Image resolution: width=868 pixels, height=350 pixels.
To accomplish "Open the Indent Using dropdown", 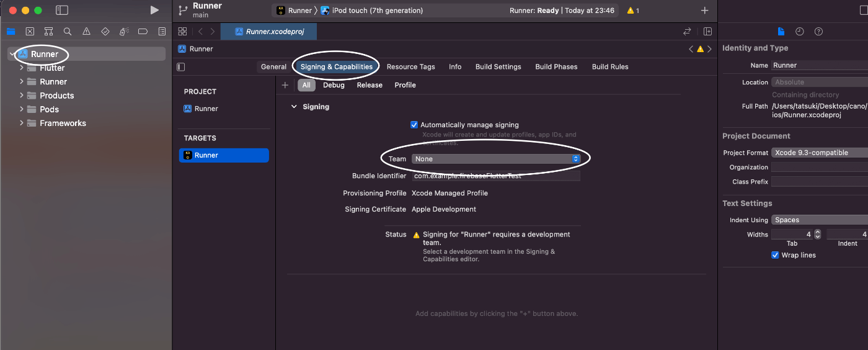I will [820, 220].
